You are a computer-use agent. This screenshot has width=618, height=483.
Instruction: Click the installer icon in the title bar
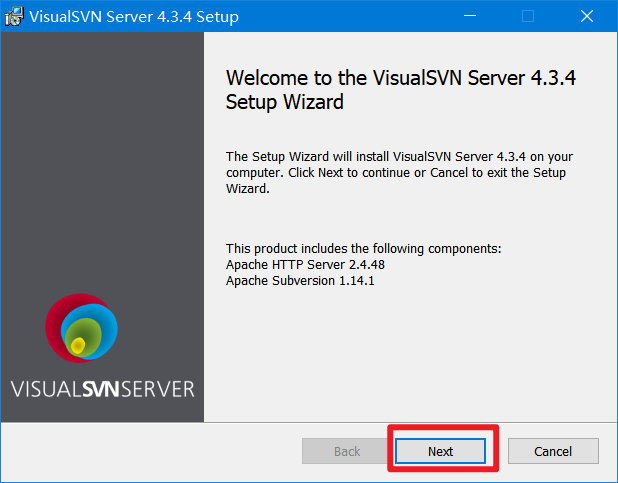tap(14, 16)
